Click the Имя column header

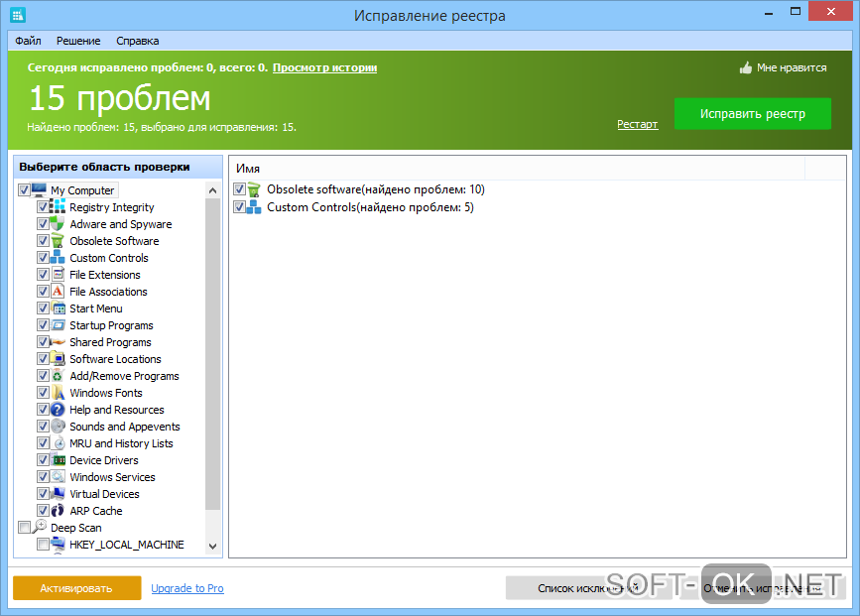[248, 170]
